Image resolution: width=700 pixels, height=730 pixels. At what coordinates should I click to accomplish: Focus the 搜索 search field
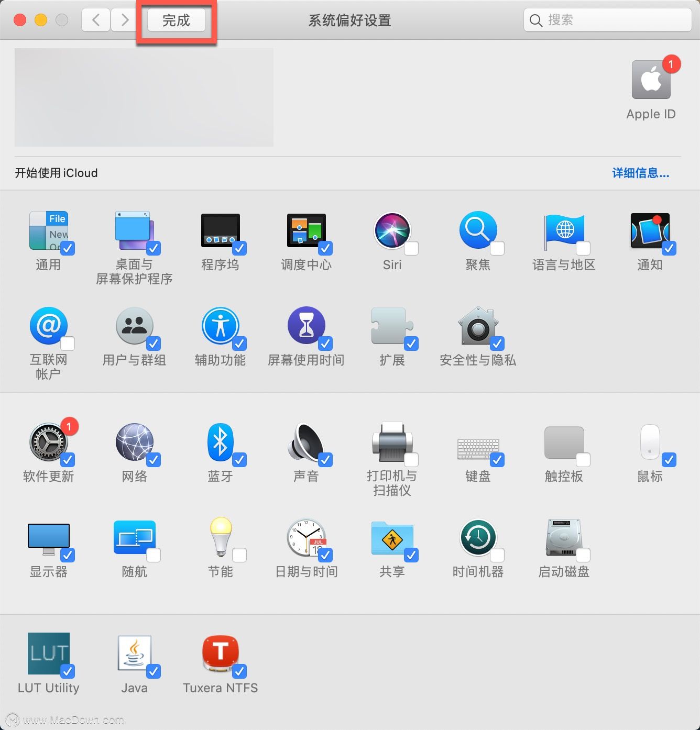(x=608, y=20)
